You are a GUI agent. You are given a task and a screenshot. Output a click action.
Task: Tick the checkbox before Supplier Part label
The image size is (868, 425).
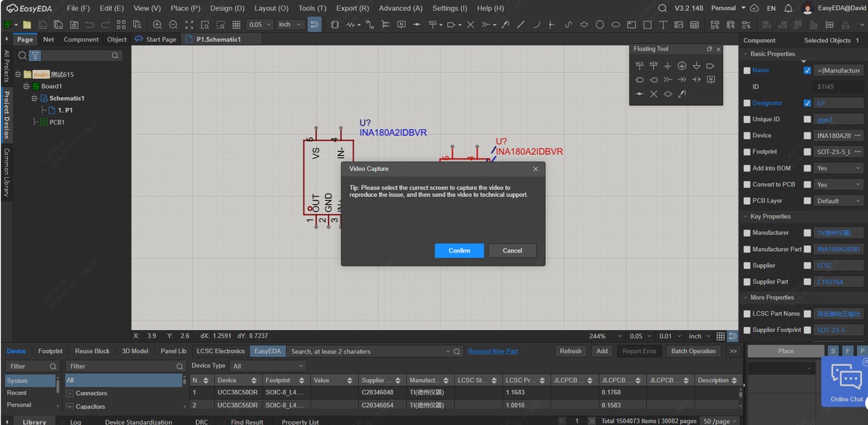coord(747,282)
